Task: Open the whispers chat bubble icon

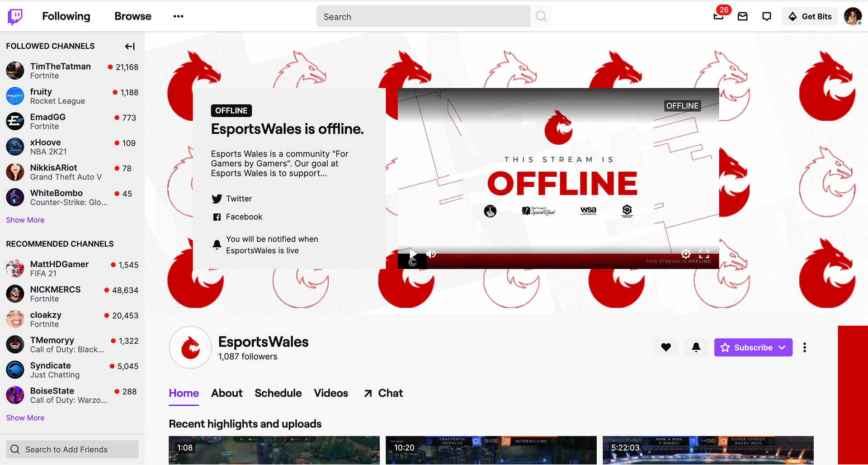Action: click(x=767, y=17)
